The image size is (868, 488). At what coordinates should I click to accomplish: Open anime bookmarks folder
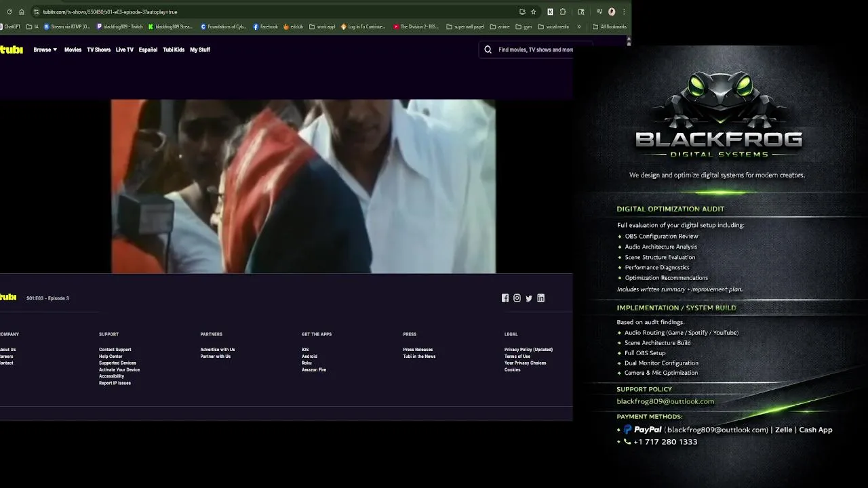coord(500,27)
